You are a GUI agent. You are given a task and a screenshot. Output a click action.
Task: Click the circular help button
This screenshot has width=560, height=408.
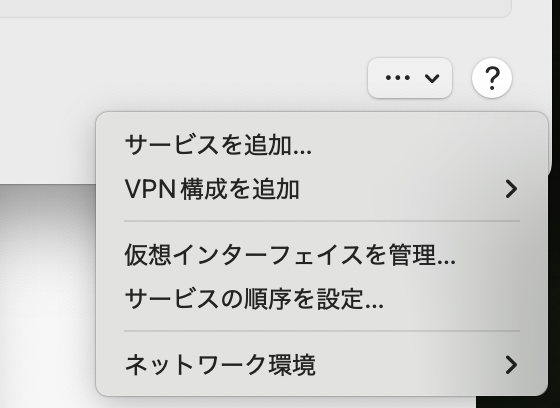492,78
